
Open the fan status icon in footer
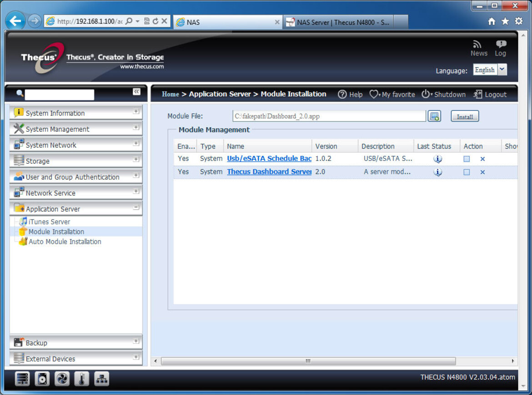point(62,379)
